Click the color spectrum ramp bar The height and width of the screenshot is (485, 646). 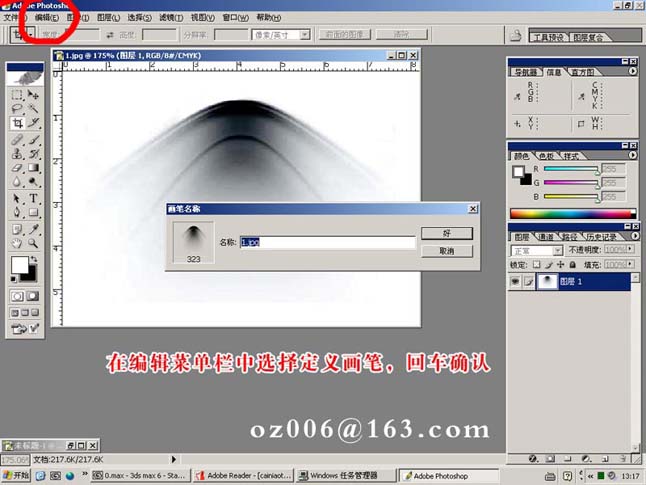click(572, 213)
